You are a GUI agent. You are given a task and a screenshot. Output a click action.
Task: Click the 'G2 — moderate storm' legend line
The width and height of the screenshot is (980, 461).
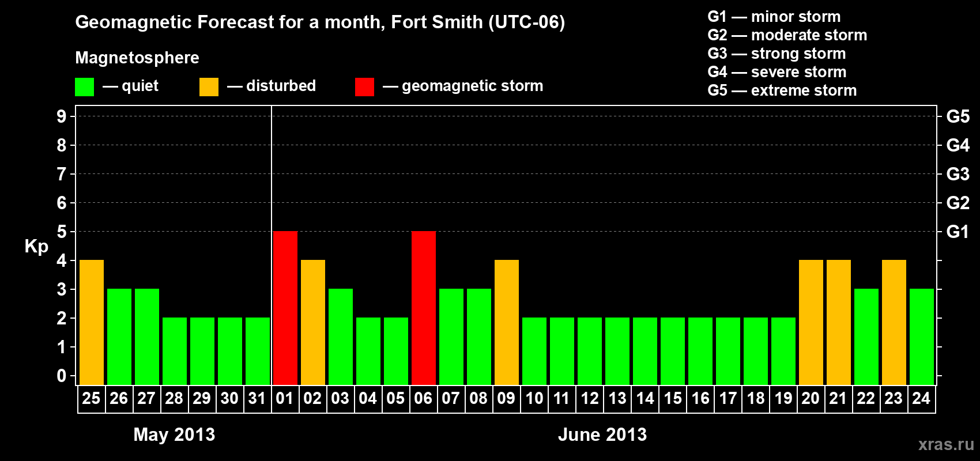click(x=787, y=35)
